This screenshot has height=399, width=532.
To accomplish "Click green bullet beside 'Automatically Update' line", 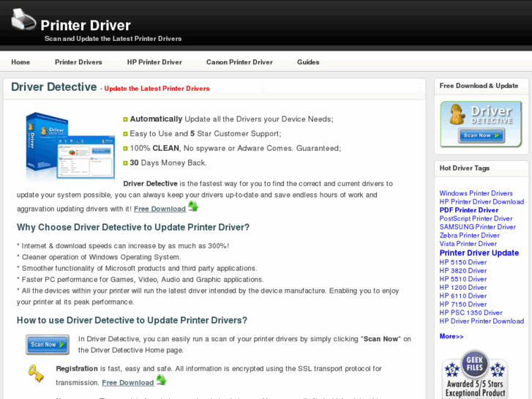I will [125, 119].
